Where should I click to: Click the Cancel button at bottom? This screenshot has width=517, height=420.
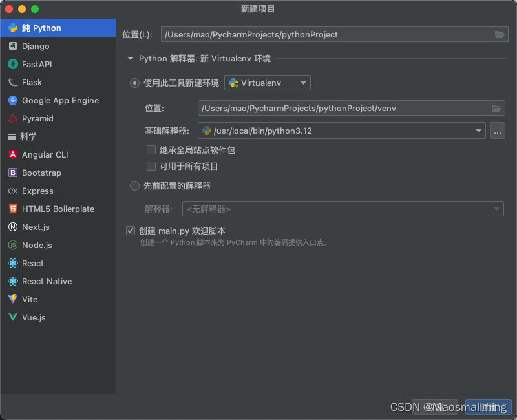click(x=435, y=407)
